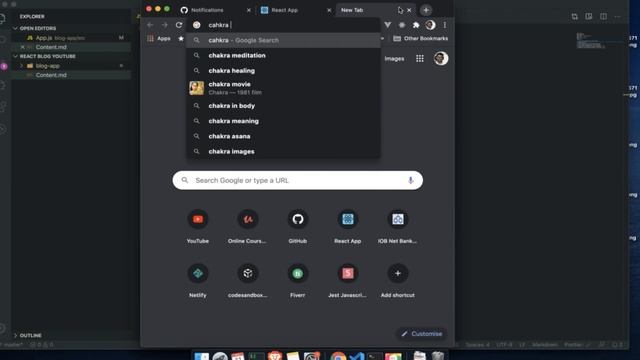Select 'chakra meditation' suggestion
The image size is (640, 360).
[283, 56]
